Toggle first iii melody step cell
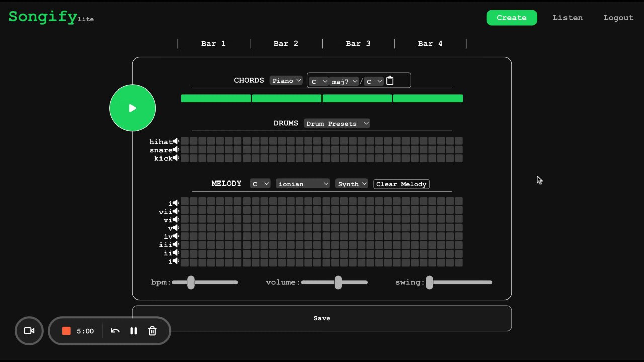Viewport: 644px width, 362px height. point(185,245)
